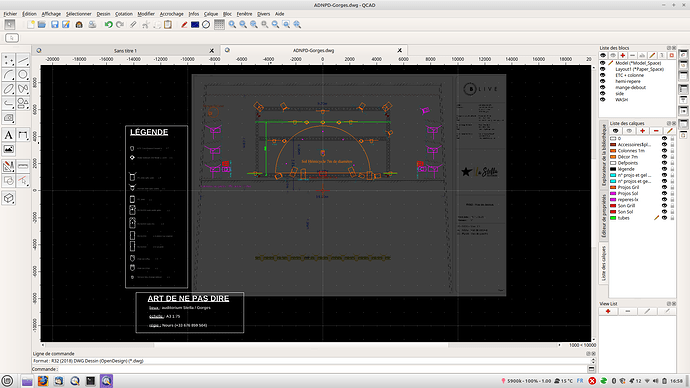Image resolution: width=690 pixels, height=388 pixels.
Task: Select the Spline drawing tool
Action: [x=23, y=89]
